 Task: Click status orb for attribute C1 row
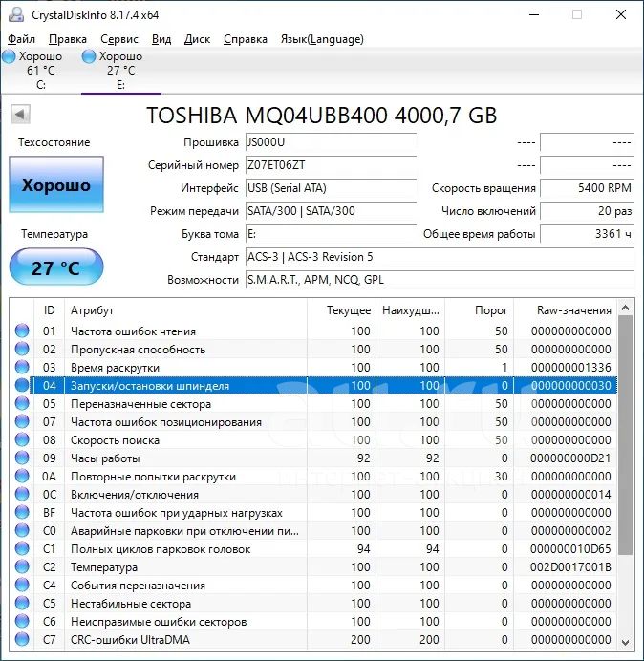[22, 548]
